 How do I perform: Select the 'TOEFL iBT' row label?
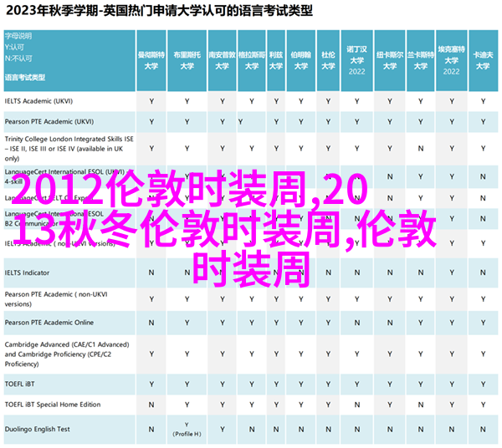[19, 384]
